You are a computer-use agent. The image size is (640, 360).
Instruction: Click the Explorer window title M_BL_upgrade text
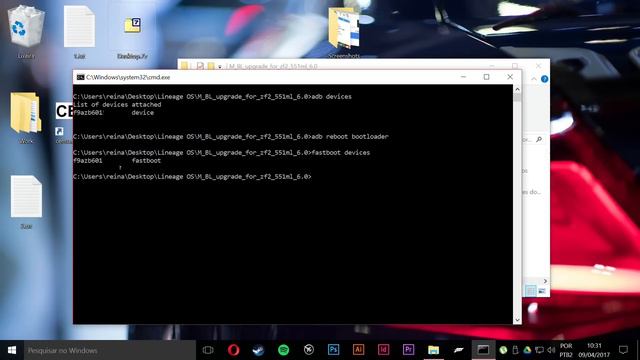click(x=273, y=66)
